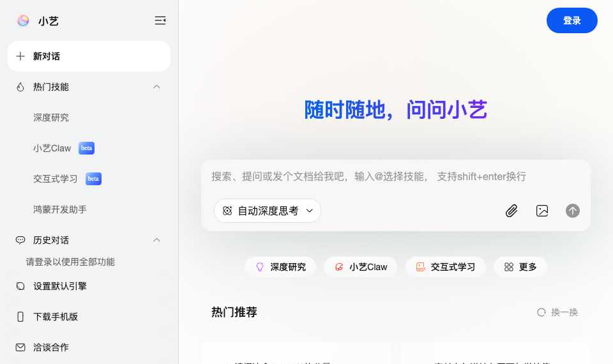Click the 小艺 colorful logo icon
613x364 pixels.
[x=23, y=20]
